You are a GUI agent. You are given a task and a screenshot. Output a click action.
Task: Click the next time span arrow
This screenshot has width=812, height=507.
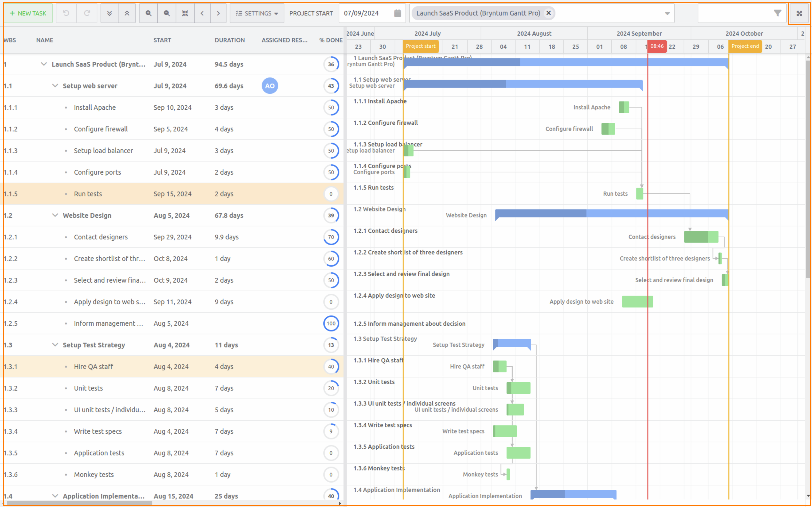point(218,13)
